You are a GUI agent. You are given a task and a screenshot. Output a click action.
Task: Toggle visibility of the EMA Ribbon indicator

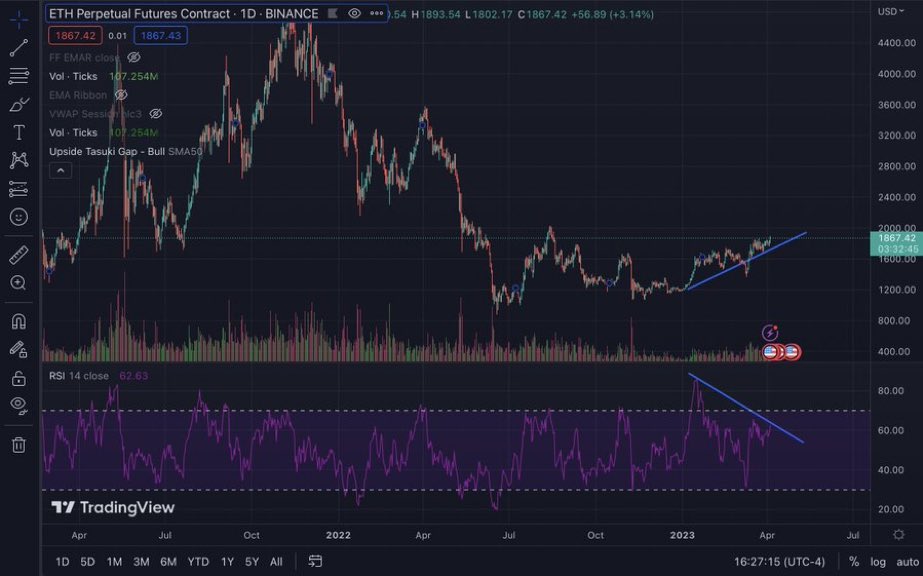pyautogui.click(x=120, y=95)
